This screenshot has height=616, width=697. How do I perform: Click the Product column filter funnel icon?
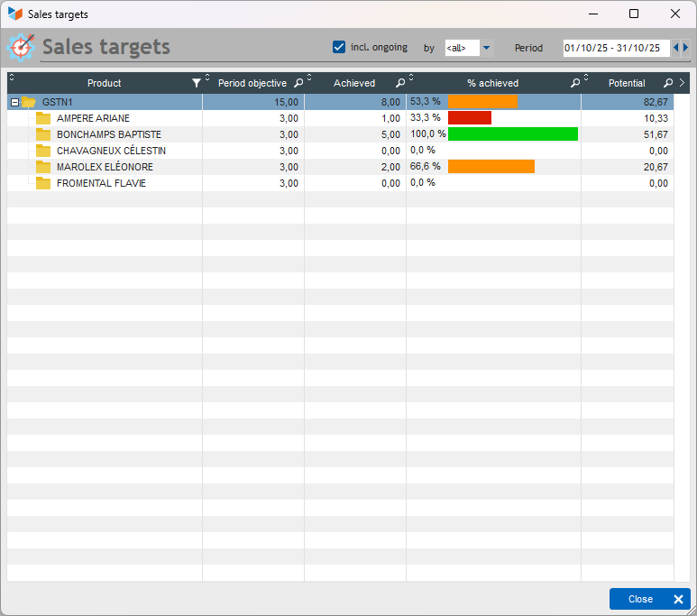coord(196,83)
